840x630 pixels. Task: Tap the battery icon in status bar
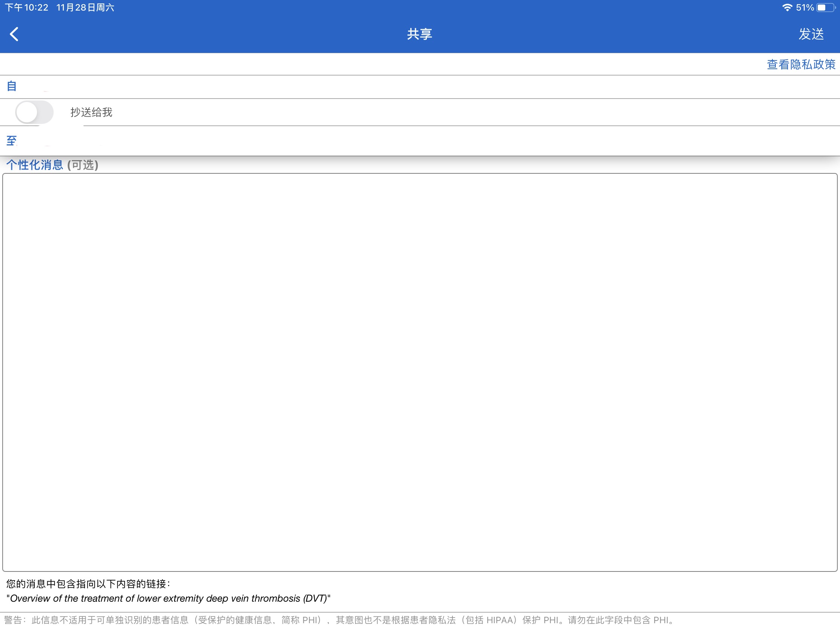[826, 8]
